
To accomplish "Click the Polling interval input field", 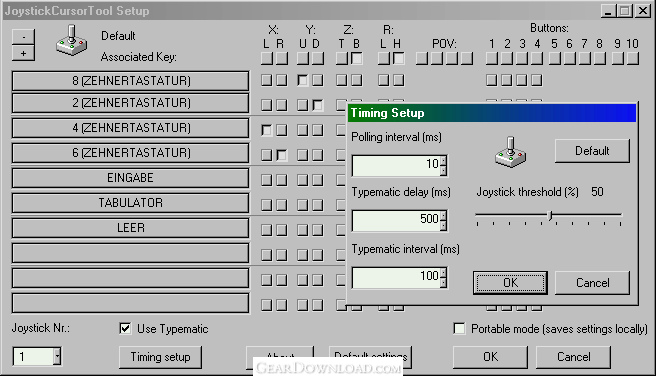I will pyautogui.click(x=396, y=165).
